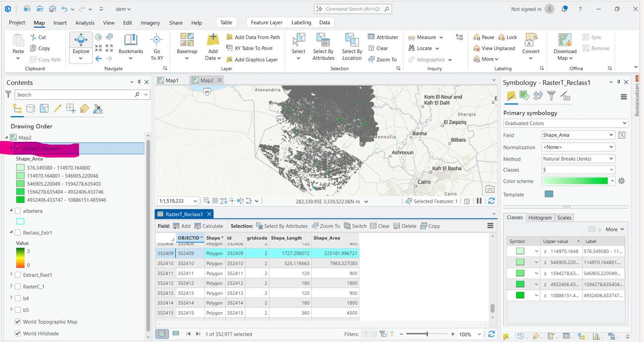Viewport: 644px width, 342px height.
Task: Open the More dropdown in Classes tab
Action: pyautogui.click(x=615, y=229)
